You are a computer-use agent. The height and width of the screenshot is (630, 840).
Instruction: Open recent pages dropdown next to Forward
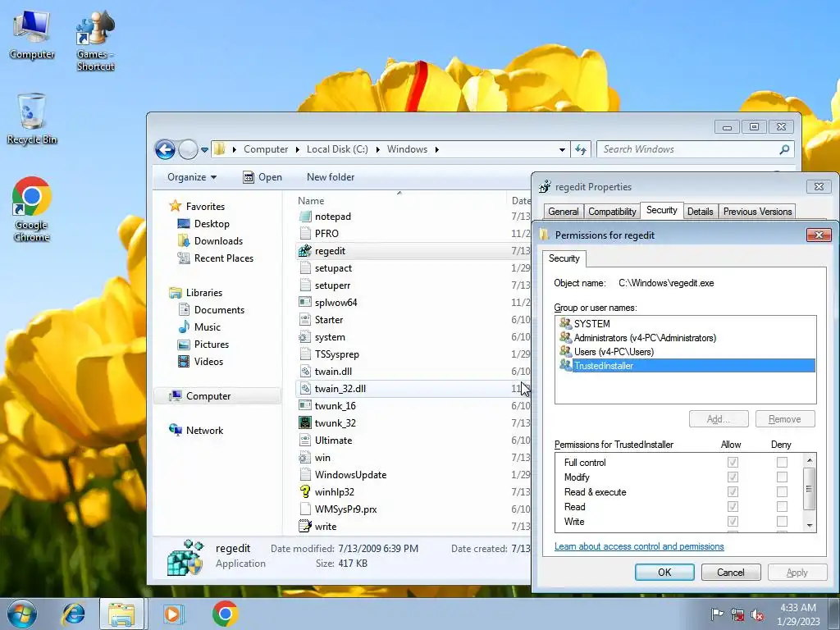[204, 150]
